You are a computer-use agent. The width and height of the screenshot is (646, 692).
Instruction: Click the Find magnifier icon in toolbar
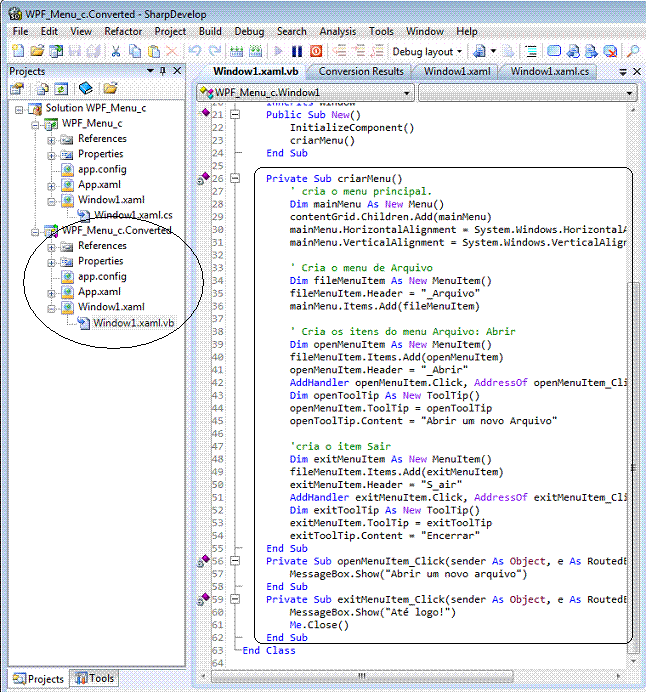pos(633,51)
